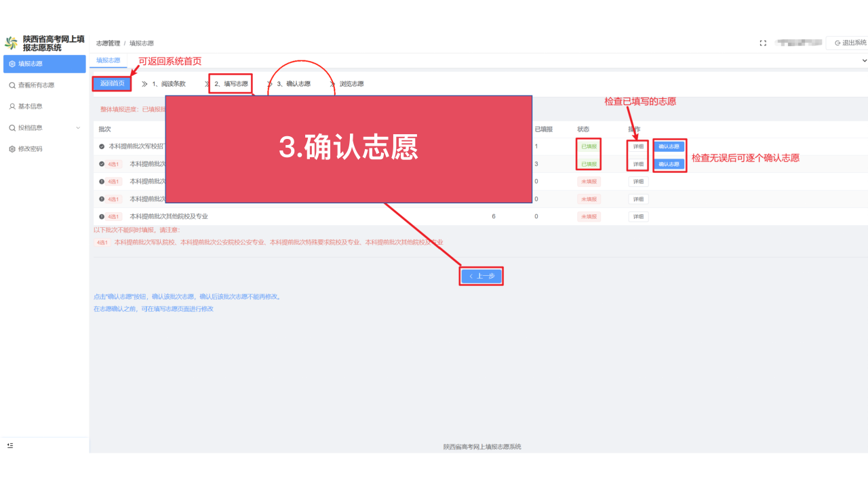The width and height of the screenshot is (868, 488).
Task: Go to step 3、确认志愿
Action: coord(293,84)
